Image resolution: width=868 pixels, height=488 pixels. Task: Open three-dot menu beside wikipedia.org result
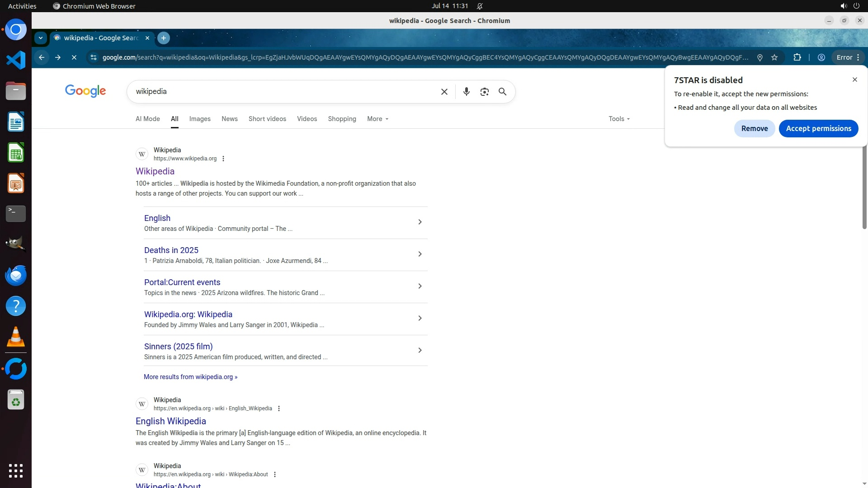[x=223, y=159]
